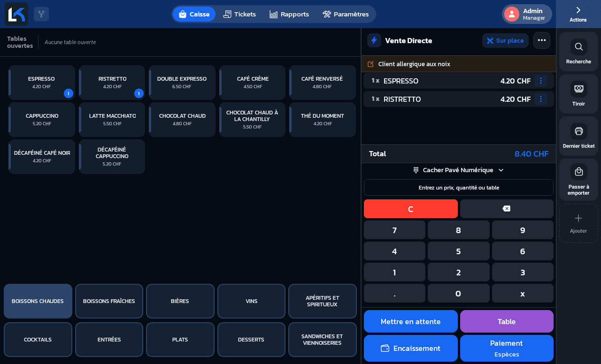
Task: Tap keypad digit 7
Action: pyautogui.click(x=394, y=230)
